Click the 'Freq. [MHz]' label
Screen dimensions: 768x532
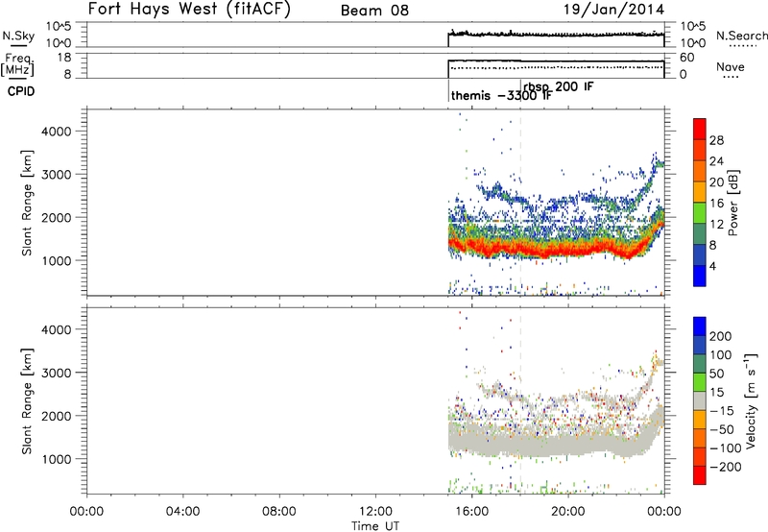pyautogui.click(x=17, y=64)
